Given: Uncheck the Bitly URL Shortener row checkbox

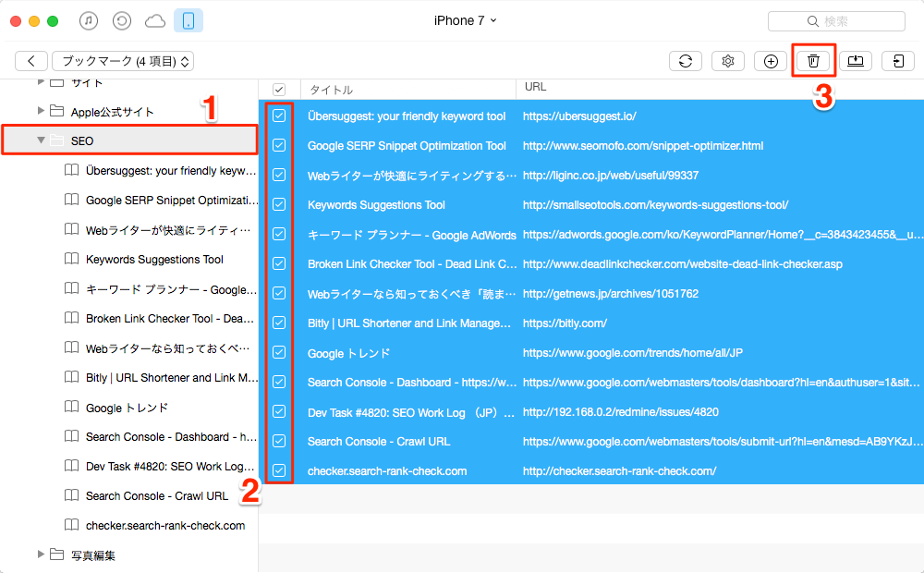Looking at the screenshot, I should point(279,323).
